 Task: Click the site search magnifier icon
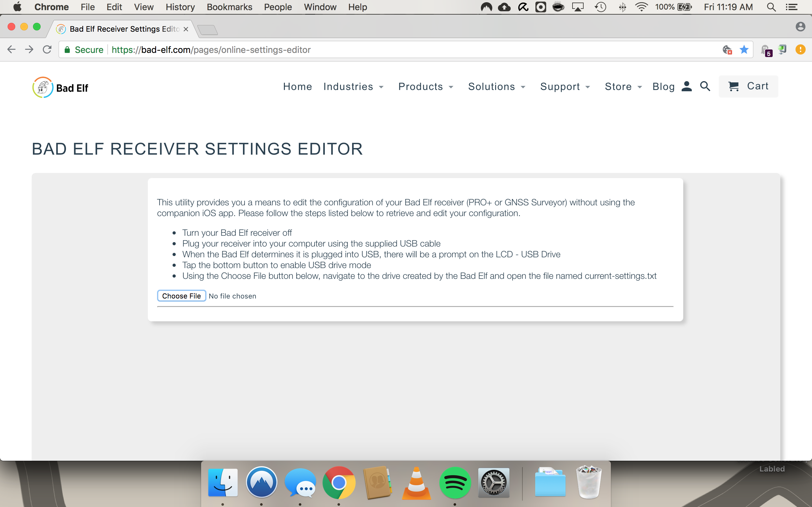[705, 87]
